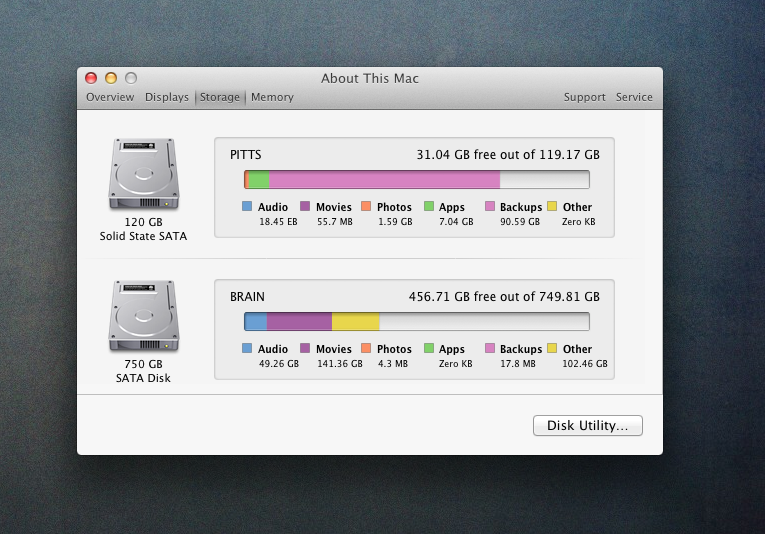
Task: Click BRAIN Photos orange legend swatch
Action: (x=366, y=348)
